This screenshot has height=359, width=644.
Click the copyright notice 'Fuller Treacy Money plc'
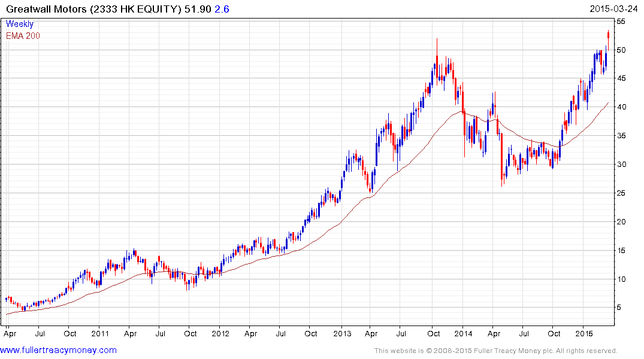click(x=513, y=351)
